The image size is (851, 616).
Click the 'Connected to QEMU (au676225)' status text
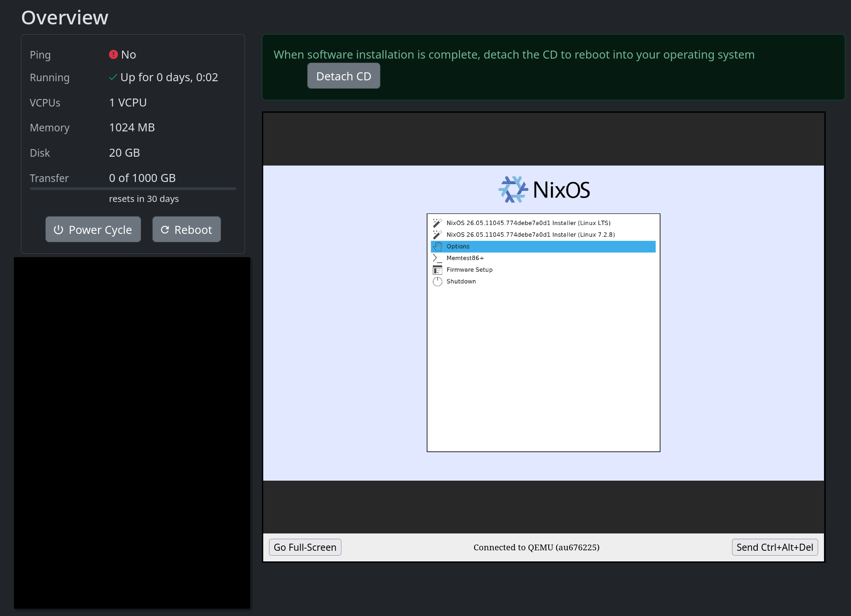coord(536,547)
